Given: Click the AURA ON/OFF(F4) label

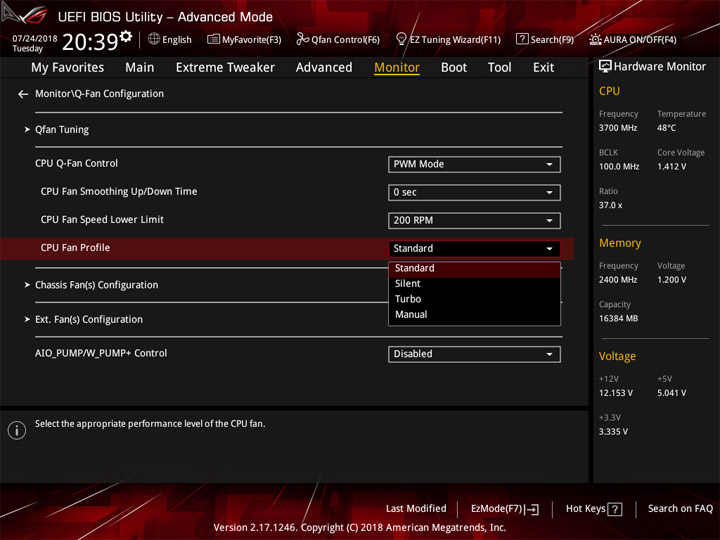Looking at the screenshot, I should (640, 40).
